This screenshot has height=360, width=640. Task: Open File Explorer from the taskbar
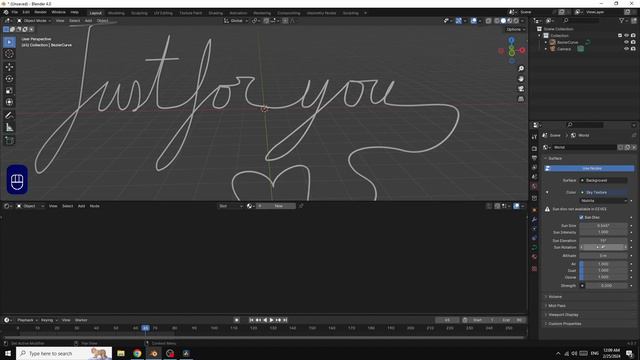pos(121,353)
